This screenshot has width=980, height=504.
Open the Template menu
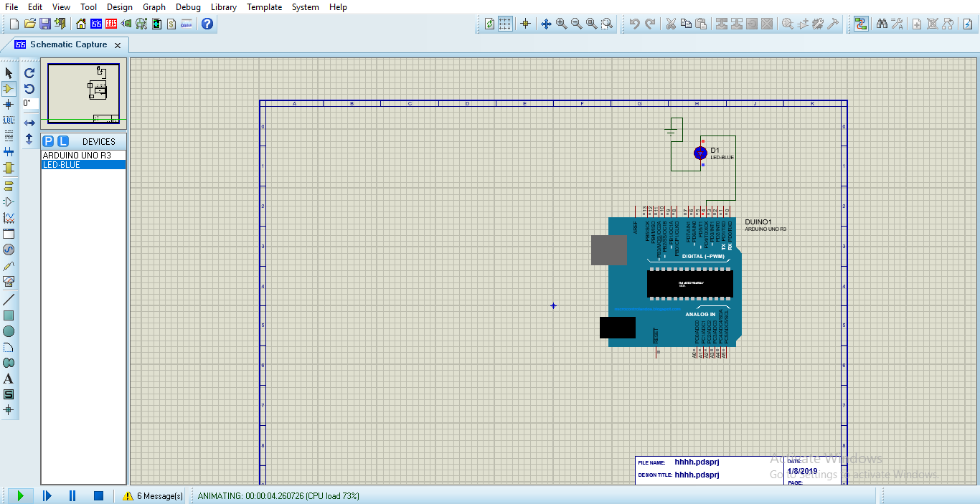(x=265, y=7)
